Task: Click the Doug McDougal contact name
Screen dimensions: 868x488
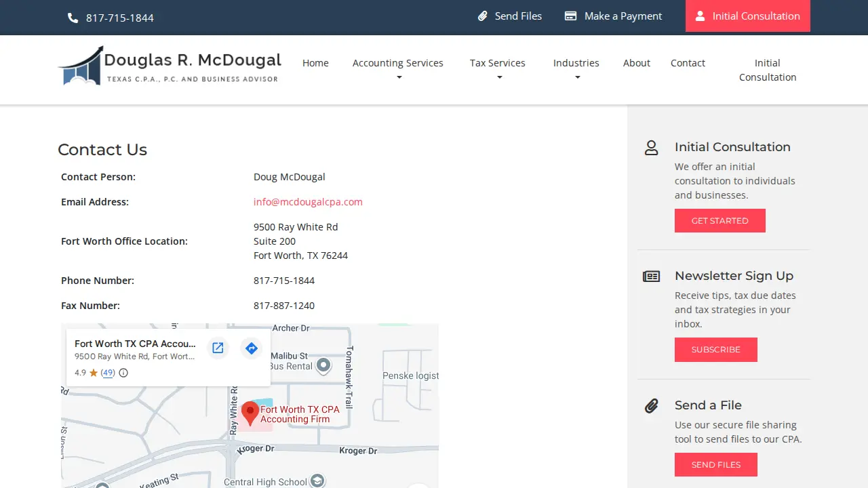Action: point(290,177)
